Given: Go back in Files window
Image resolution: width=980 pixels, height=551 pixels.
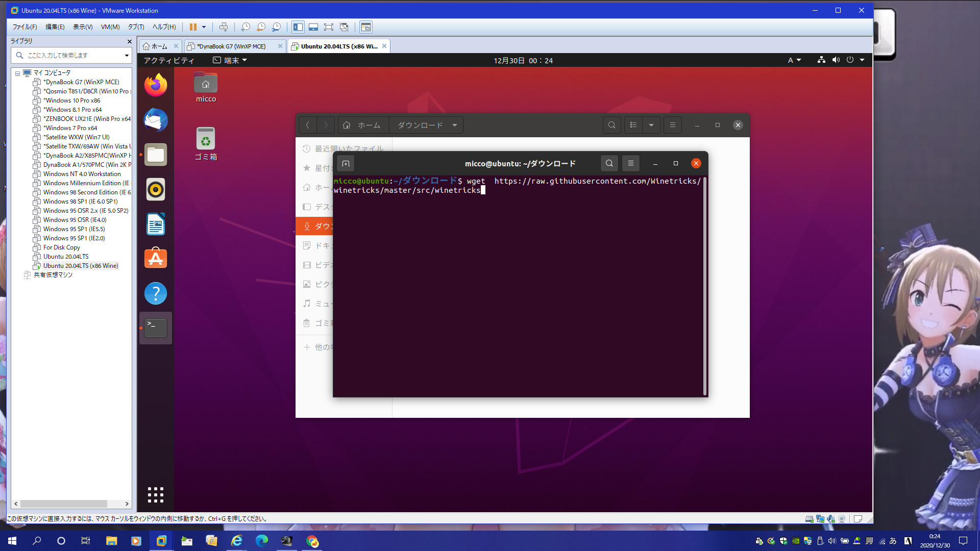Looking at the screenshot, I should [307, 125].
